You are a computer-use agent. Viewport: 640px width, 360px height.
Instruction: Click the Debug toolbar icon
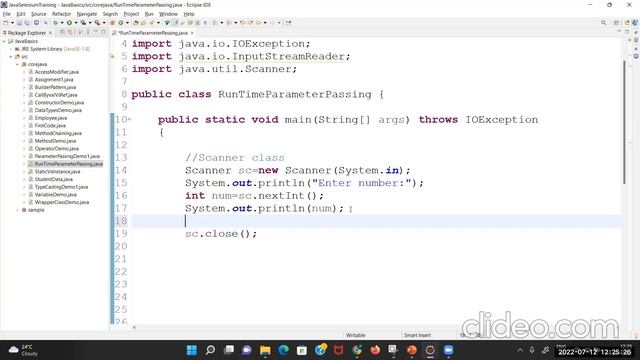pyautogui.click(x=56, y=23)
